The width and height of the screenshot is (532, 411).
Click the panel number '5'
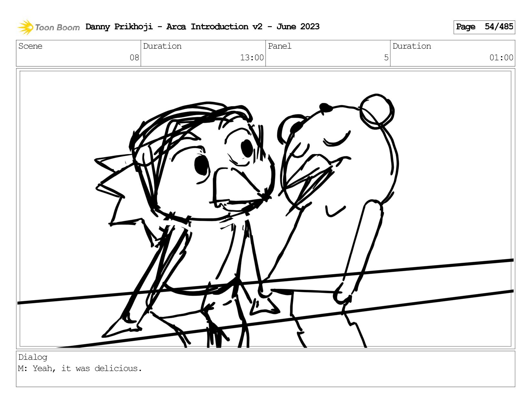(x=386, y=58)
